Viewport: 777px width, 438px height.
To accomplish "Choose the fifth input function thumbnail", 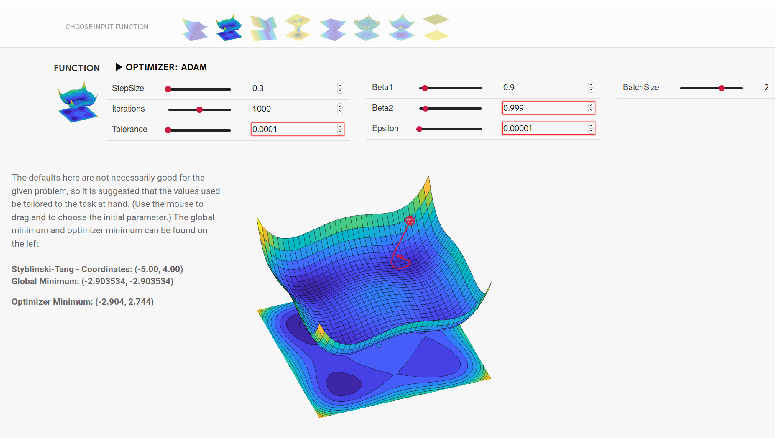I will [333, 29].
